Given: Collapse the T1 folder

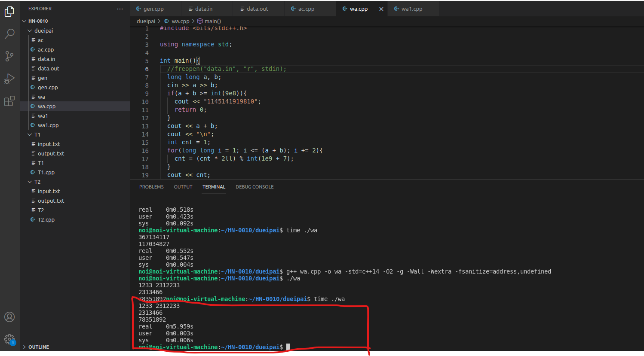Looking at the screenshot, I should 75,135.
